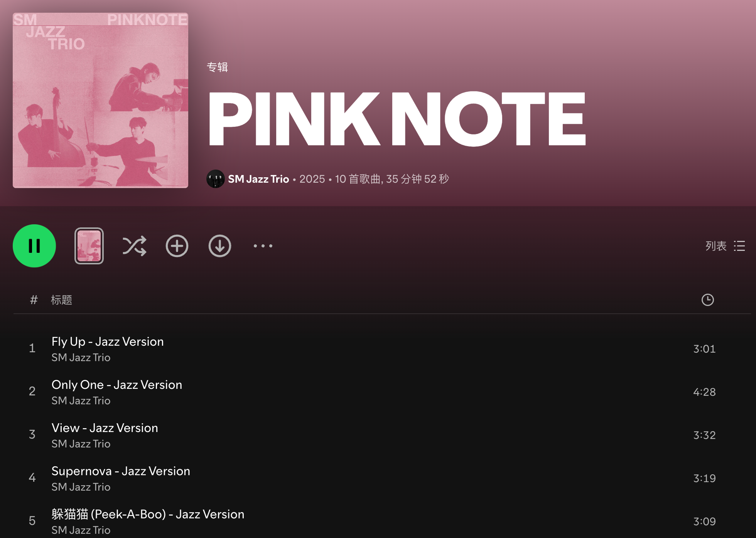Download the album with arrow icon
This screenshot has height=538, width=756.
(x=220, y=246)
